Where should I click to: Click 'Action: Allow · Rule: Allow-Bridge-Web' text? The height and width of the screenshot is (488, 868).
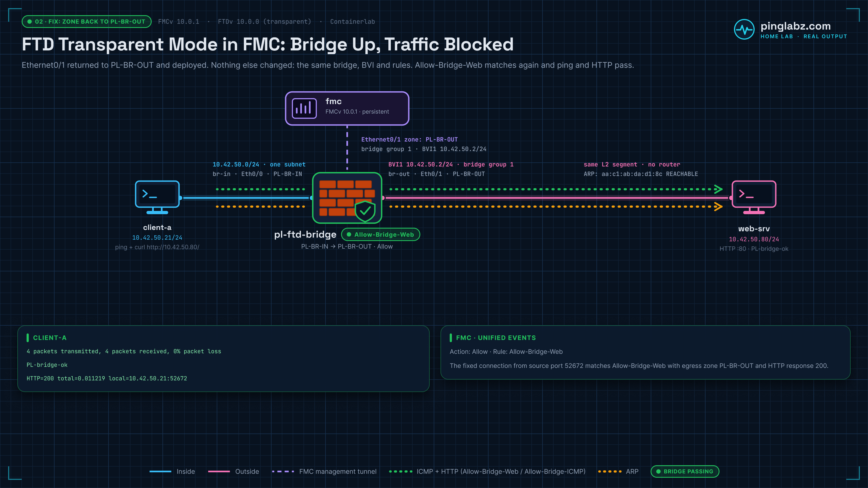pos(506,352)
